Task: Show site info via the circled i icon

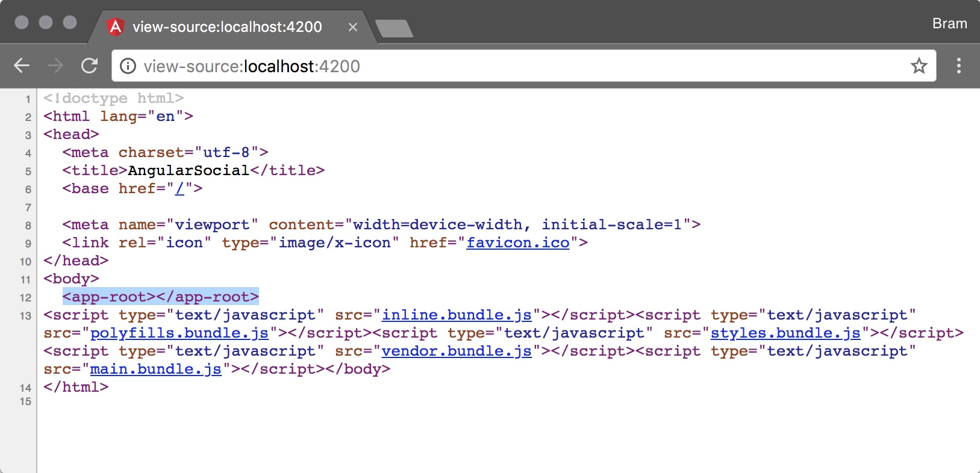Action: [x=128, y=66]
